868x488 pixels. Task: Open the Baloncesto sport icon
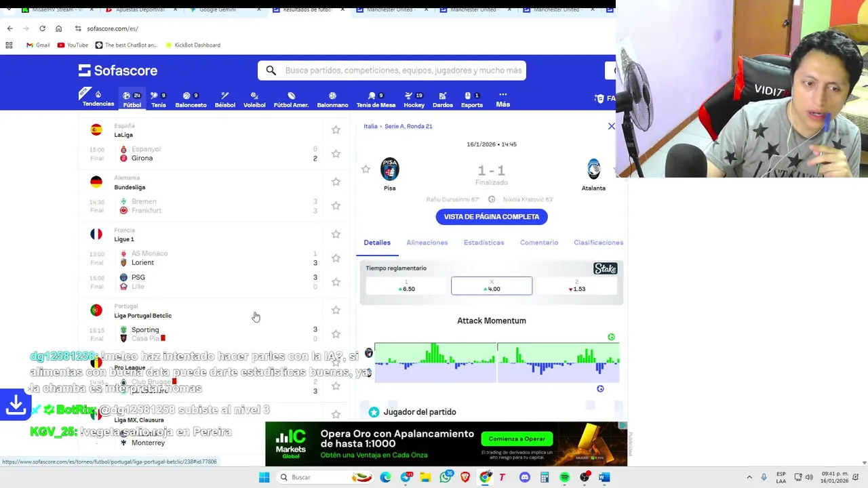click(191, 100)
